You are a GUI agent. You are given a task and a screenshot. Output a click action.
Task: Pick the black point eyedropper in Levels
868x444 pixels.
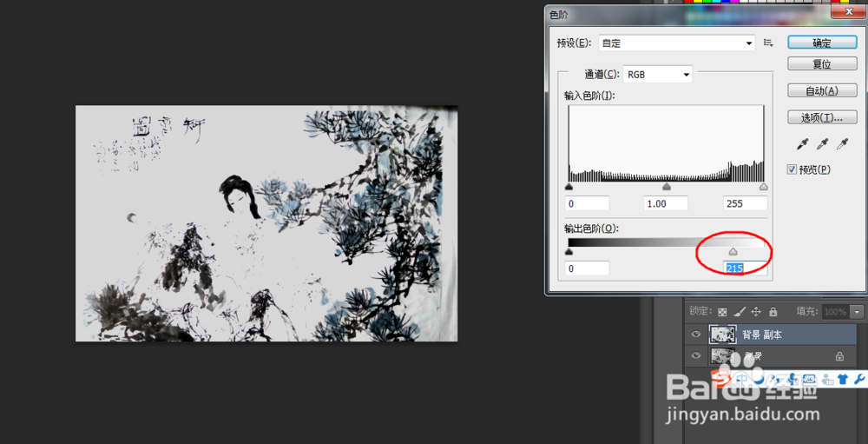tap(802, 145)
